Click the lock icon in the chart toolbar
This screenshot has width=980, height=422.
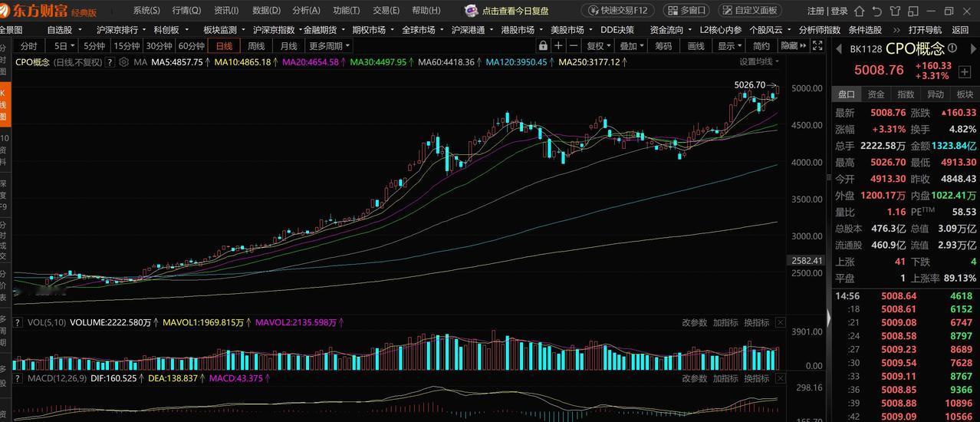pos(543,45)
